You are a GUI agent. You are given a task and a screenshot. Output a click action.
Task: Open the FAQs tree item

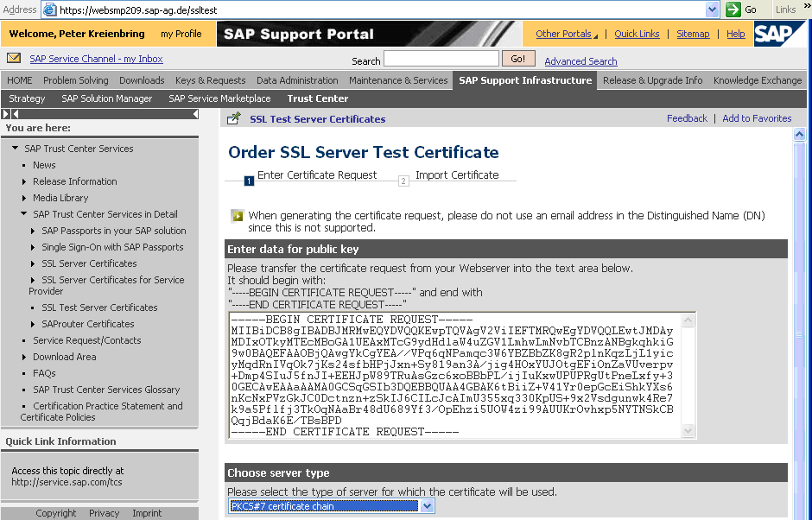[44, 373]
